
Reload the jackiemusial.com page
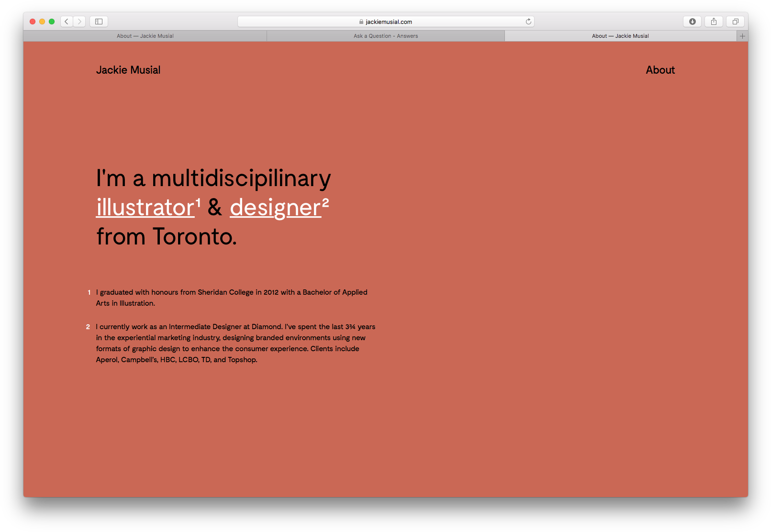coord(528,22)
